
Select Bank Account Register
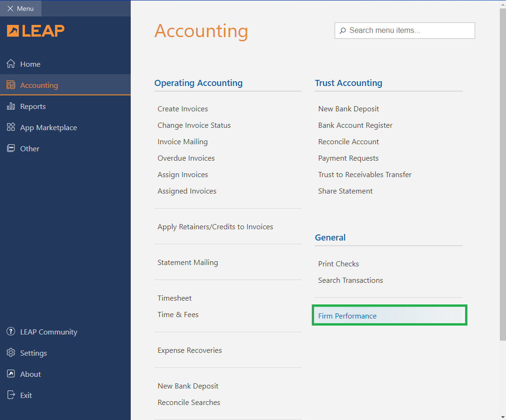tap(355, 125)
